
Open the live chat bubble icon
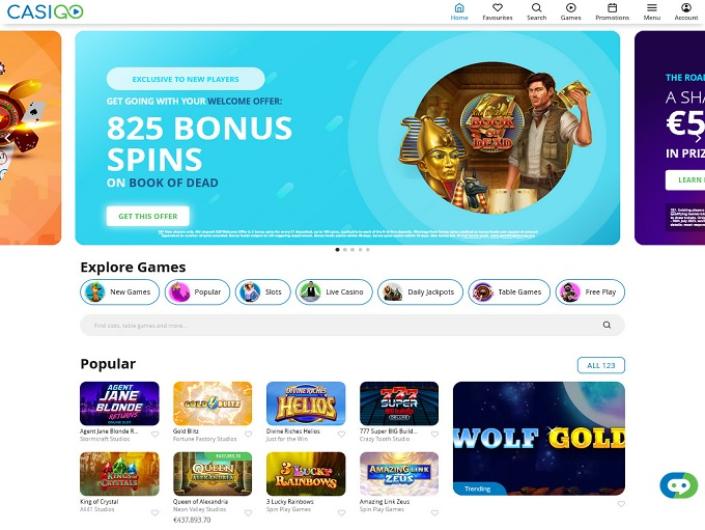tap(678, 485)
